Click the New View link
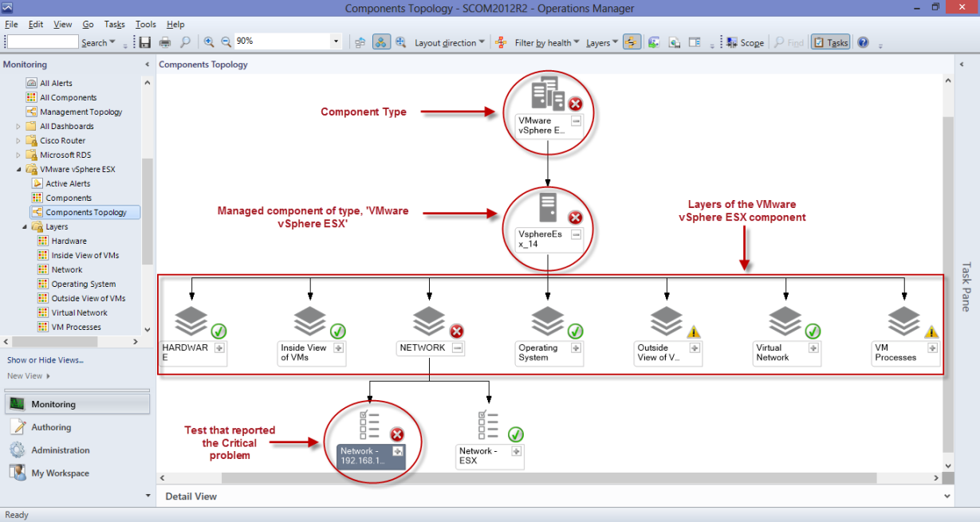 (29, 376)
